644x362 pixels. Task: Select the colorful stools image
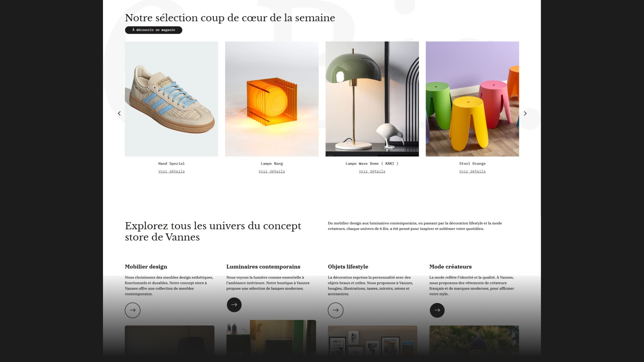(x=472, y=99)
